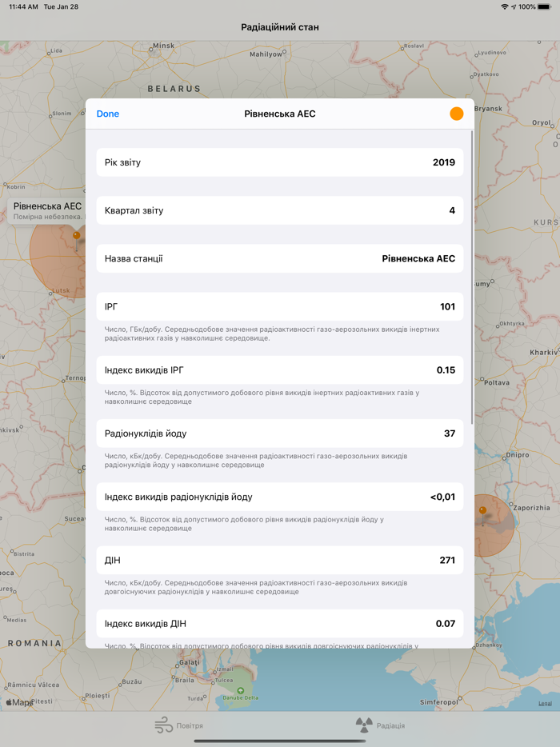Select the Індекс викидів ДІН row
Screen dimensions: 560x747
pyautogui.click(x=280, y=624)
